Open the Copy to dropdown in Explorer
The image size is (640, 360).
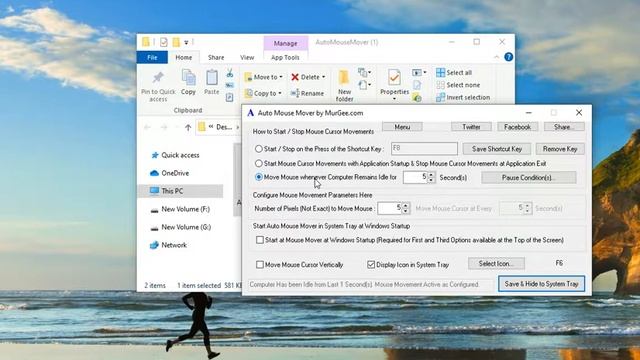point(264,93)
